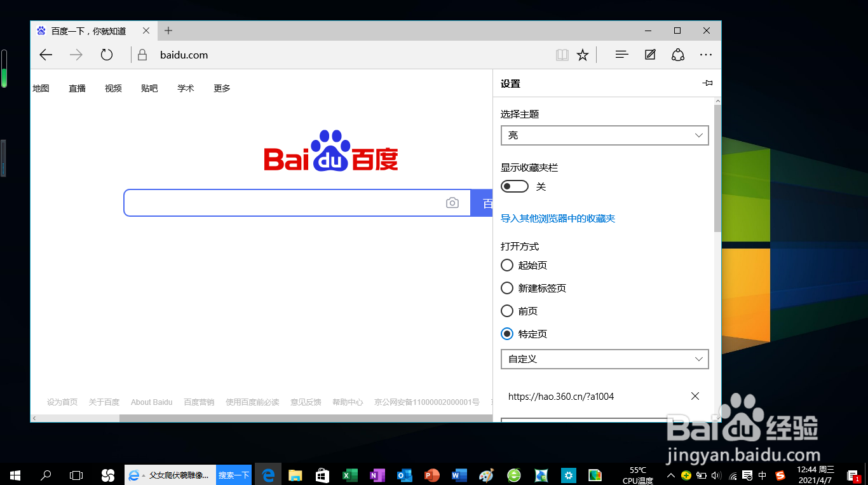Open the Settings and more menu
868x485 pixels.
click(x=706, y=55)
